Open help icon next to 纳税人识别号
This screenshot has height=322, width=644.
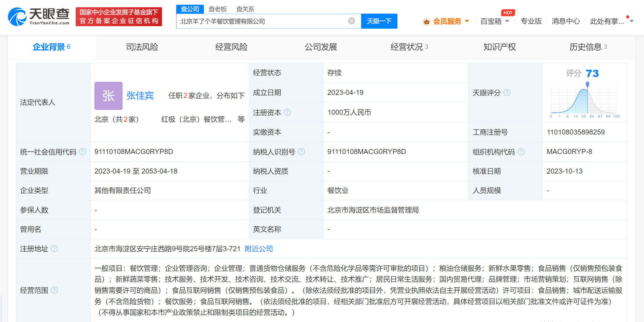[301, 152]
